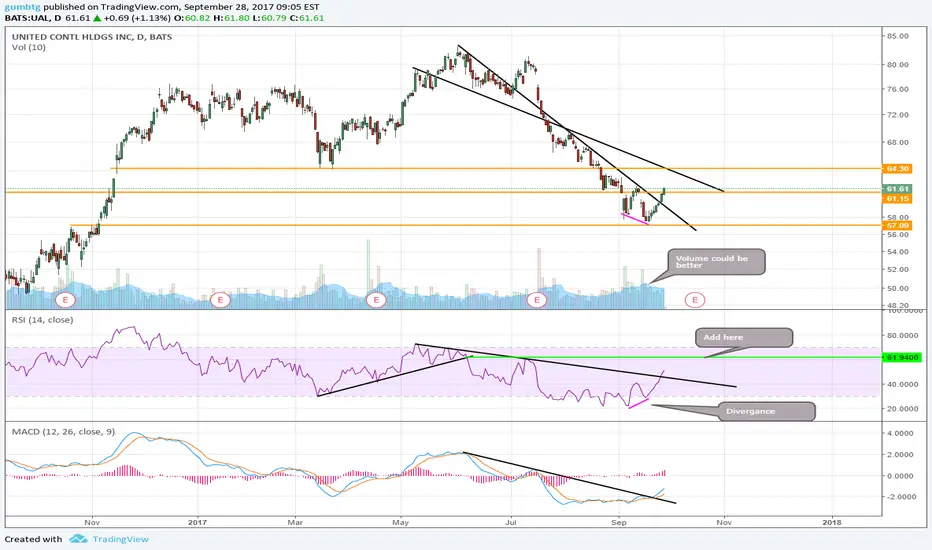Click the orange 57.09 price label

898,225
